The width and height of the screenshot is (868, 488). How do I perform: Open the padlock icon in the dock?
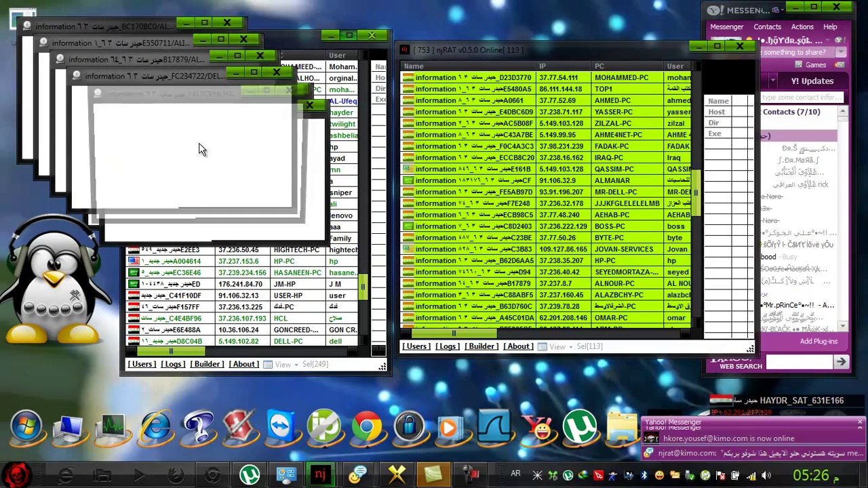[x=409, y=428]
